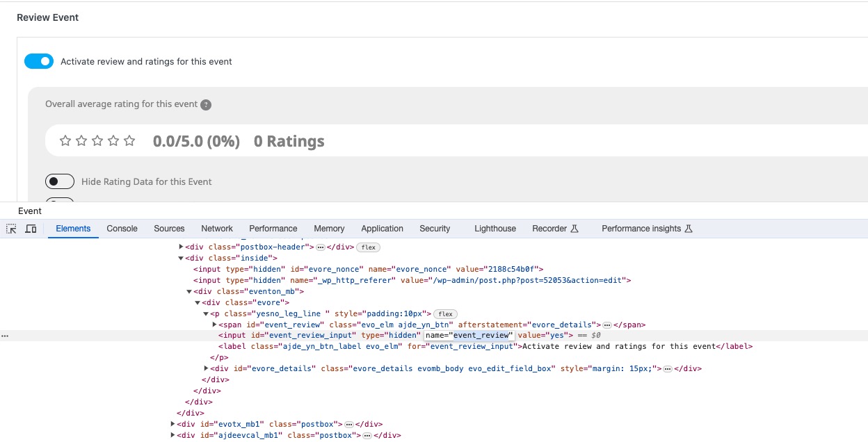
Task: Click the first rating star
Action: tap(65, 141)
